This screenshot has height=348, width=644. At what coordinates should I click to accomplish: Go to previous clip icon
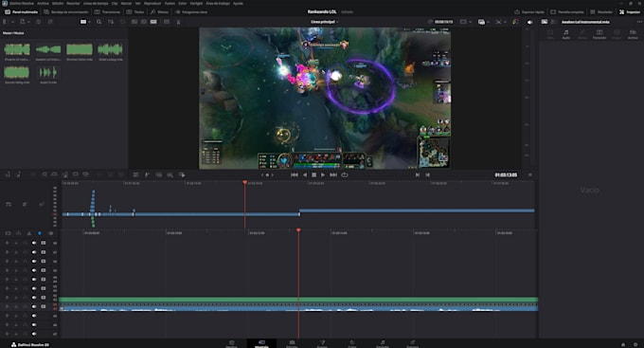tap(418, 174)
